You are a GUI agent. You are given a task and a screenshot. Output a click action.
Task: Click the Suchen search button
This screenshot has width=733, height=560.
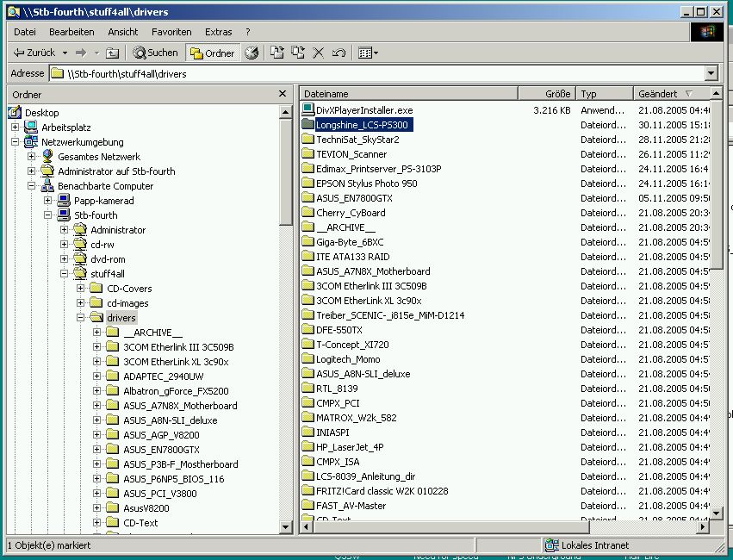[x=155, y=53]
